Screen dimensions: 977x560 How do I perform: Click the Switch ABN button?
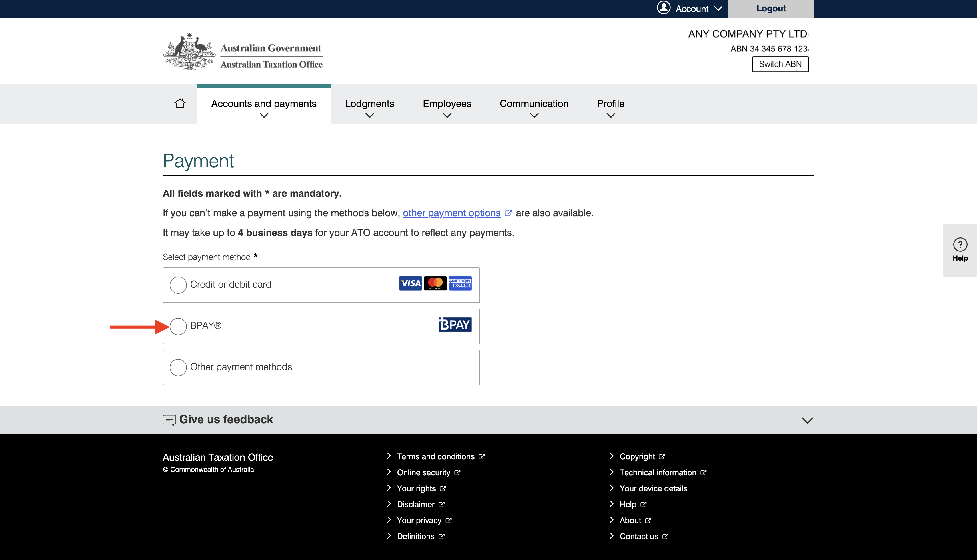pyautogui.click(x=780, y=64)
